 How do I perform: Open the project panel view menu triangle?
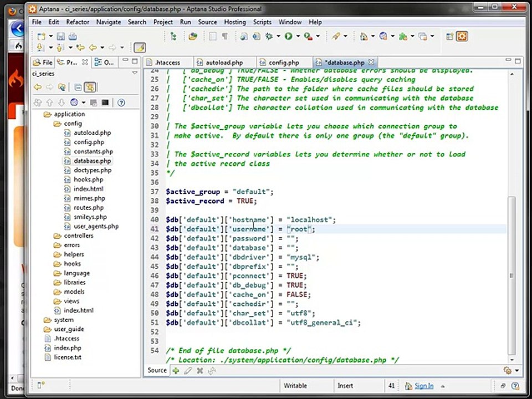coord(135,73)
